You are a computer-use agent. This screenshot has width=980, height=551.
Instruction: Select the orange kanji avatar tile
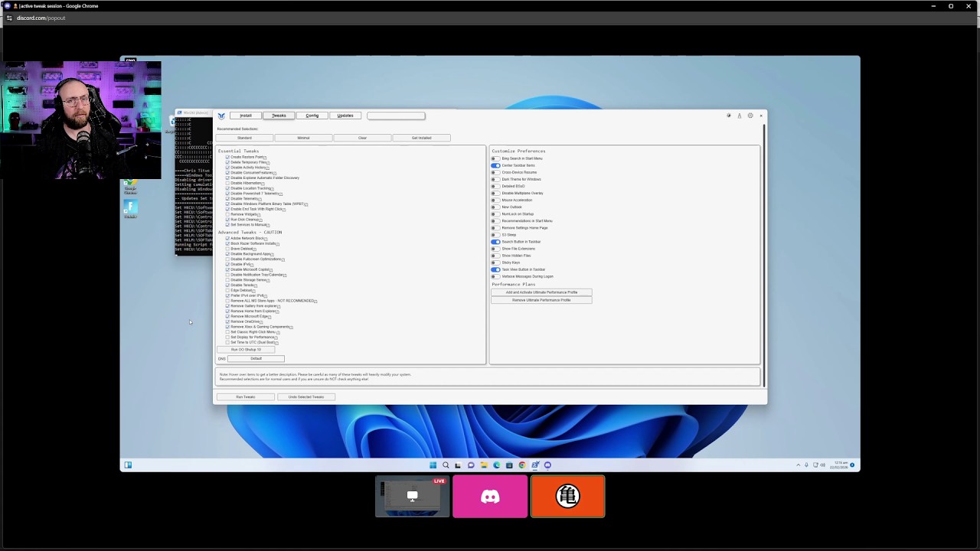pos(567,497)
